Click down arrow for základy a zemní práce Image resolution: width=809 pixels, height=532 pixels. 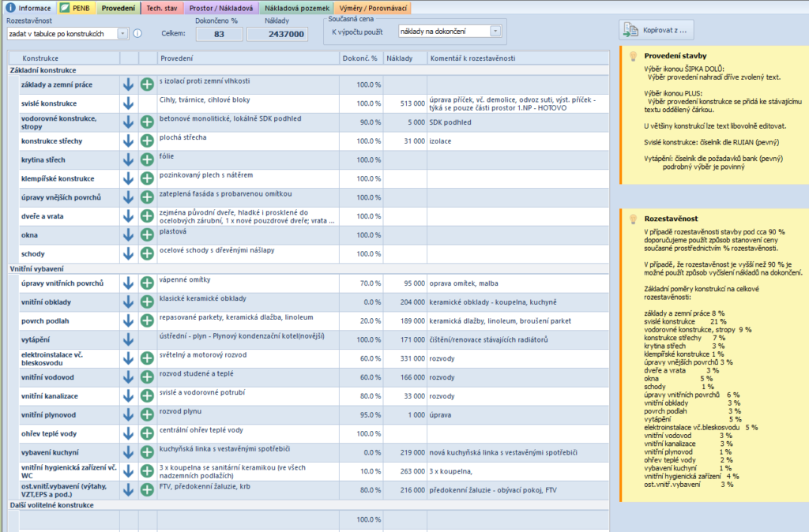(129, 84)
